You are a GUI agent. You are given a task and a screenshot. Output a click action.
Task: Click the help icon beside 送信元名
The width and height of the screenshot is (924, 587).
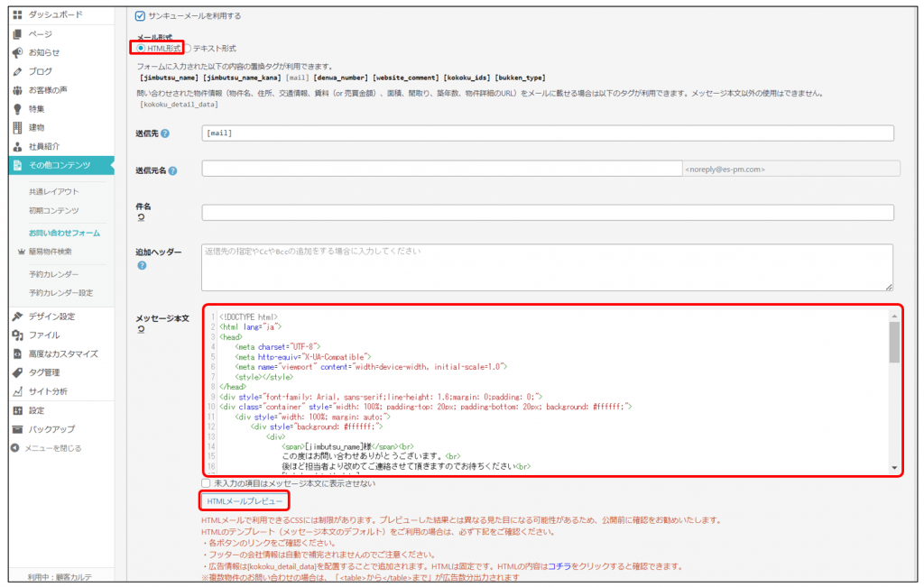[172, 171]
